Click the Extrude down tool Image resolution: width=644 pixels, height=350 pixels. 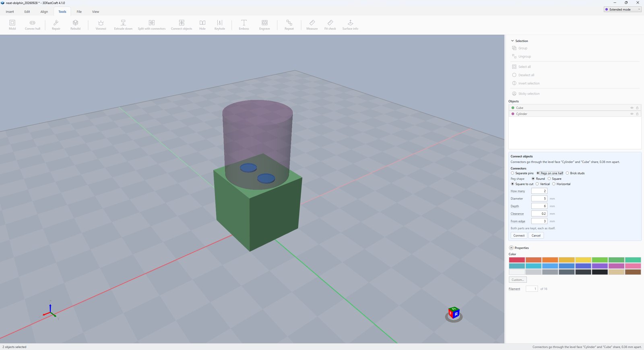point(123,25)
